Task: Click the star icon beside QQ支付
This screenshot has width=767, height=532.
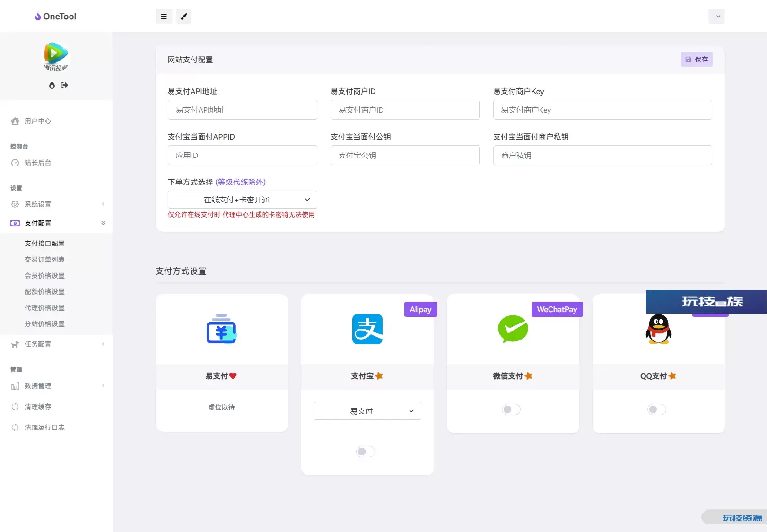Action: [672, 376]
